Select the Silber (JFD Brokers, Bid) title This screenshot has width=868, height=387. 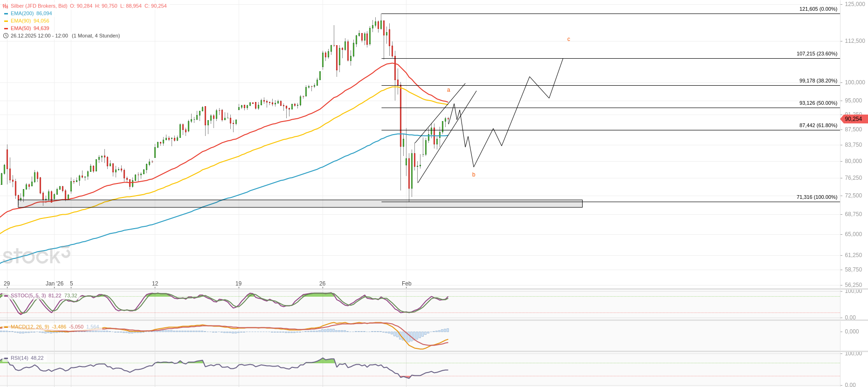[39, 6]
